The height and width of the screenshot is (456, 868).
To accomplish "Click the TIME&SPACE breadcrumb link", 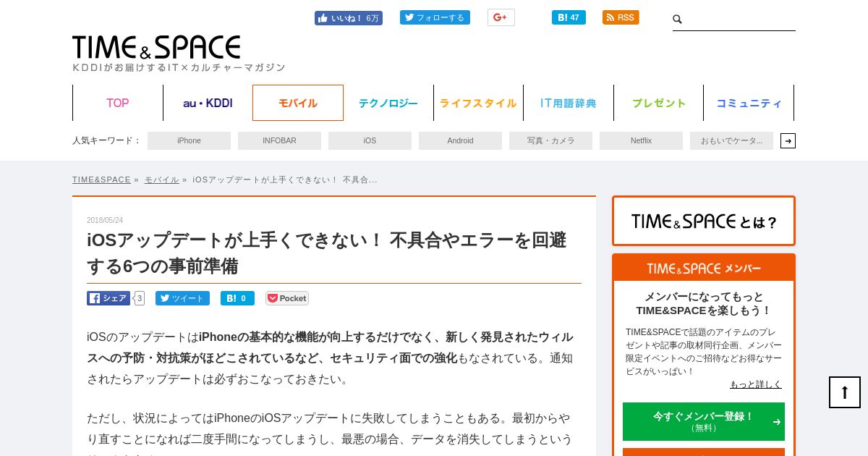I will click(x=101, y=180).
